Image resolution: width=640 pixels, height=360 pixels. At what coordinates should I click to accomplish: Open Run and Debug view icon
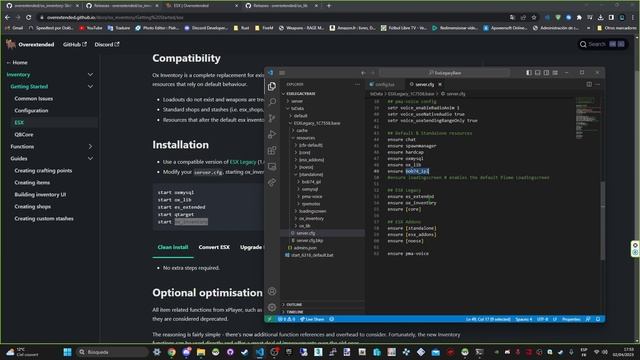(x=272, y=134)
